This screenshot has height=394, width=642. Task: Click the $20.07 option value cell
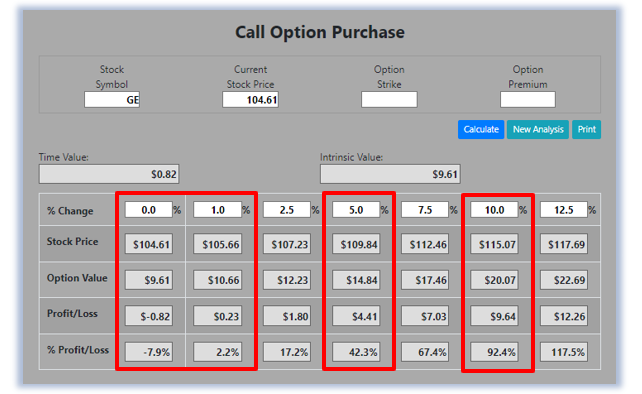pyautogui.click(x=494, y=280)
